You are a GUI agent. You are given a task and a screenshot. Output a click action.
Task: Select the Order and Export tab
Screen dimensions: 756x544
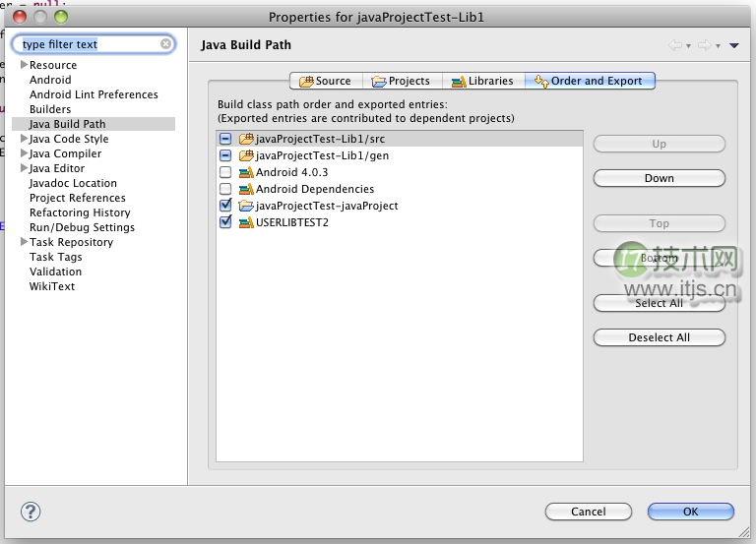(590, 81)
